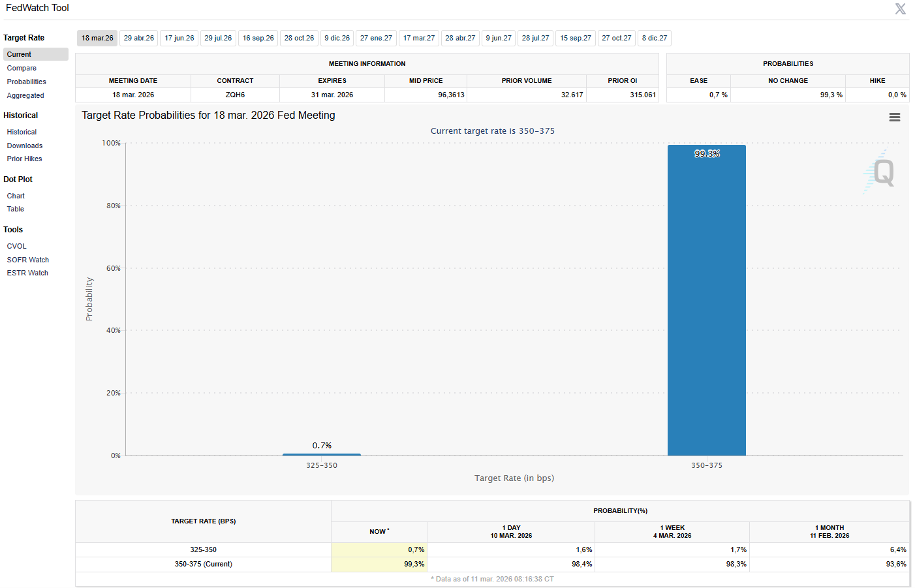
Task: Switch to the 17 jun.26 meeting tab
Action: pos(179,39)
